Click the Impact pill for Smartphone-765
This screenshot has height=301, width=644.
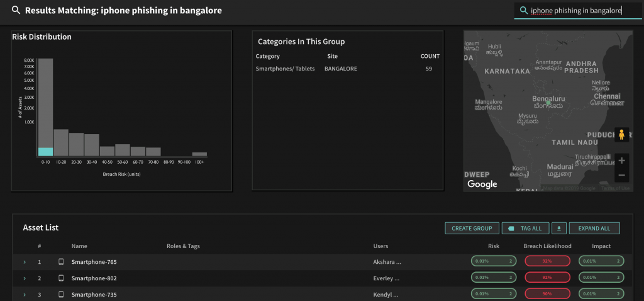(x=601, y=261)
